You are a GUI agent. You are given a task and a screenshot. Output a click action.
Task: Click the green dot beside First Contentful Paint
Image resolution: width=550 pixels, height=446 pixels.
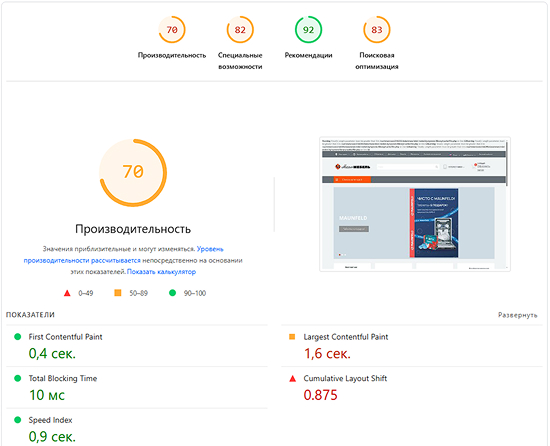point(17,337)
